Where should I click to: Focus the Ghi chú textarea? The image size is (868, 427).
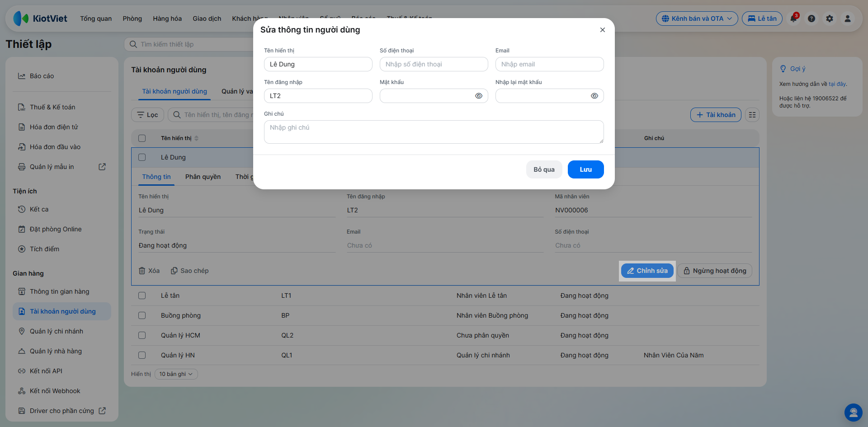(x=434, y=132)
